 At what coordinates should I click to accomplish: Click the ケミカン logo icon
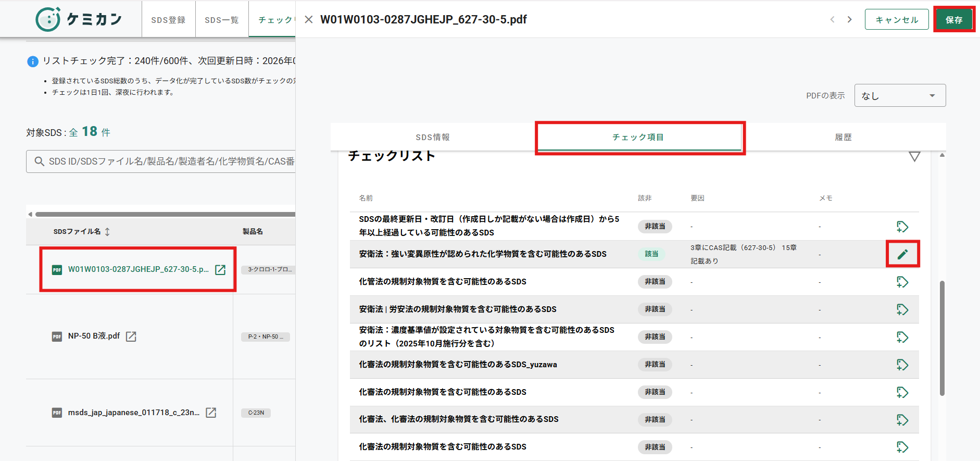(x=48, y=19)
